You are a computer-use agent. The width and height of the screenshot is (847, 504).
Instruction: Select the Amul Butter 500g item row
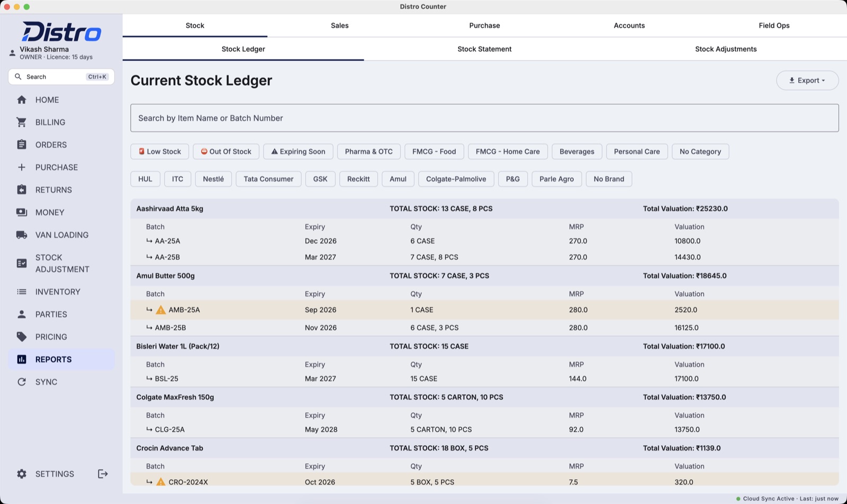click(484, 276)
